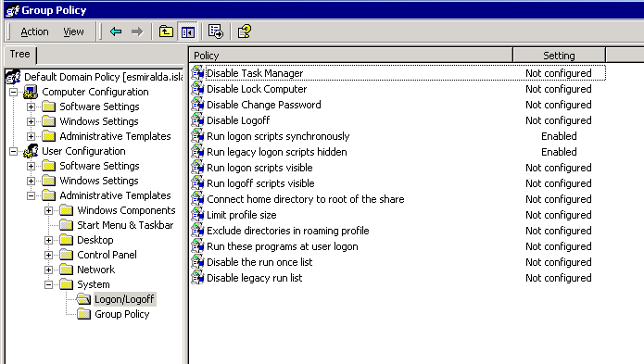Collapse the User Configuration node
The height and width of the screenshot is (364, 644).
point(14,151)
